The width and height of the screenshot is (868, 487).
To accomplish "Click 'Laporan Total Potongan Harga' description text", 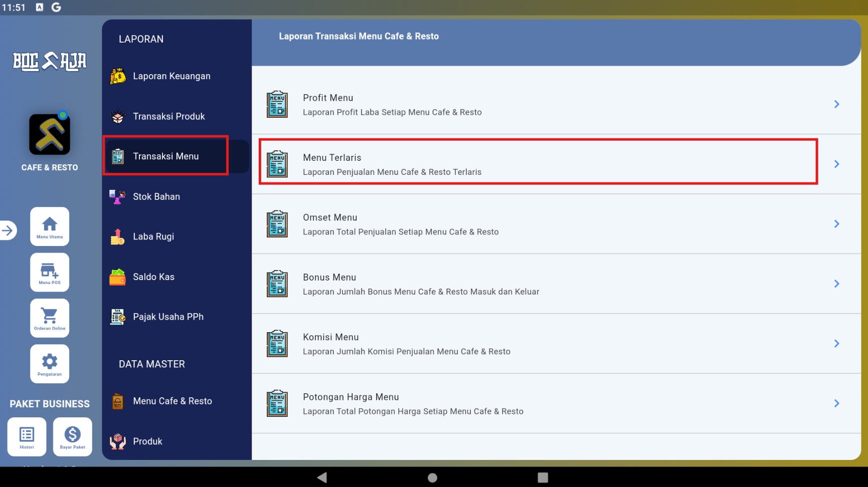I will tap(413, 411).
